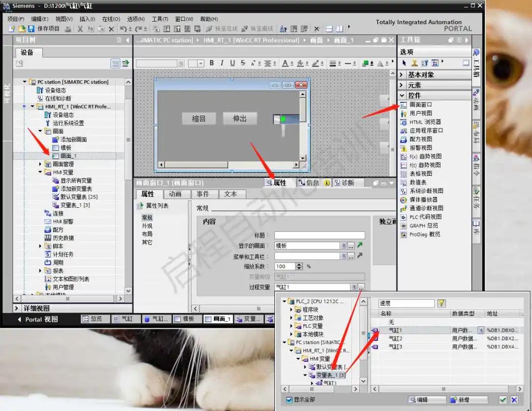Open the 工具(T) menu
Viewport: 532px width, 411px height.
[x=160, y=19]
